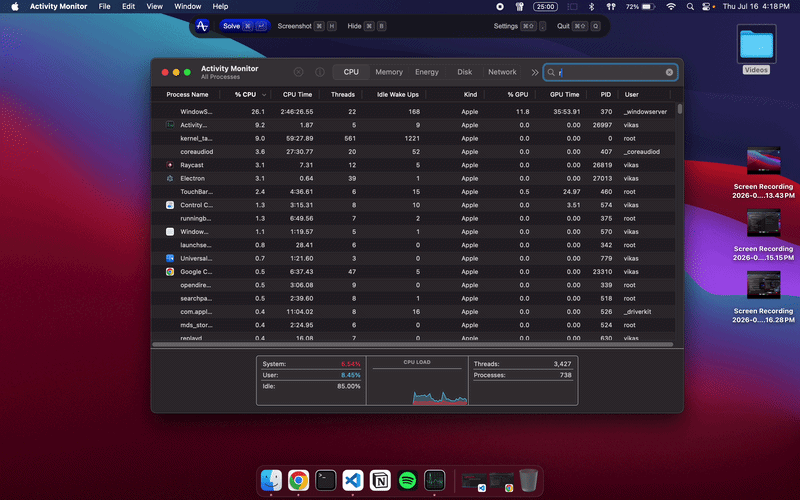Click the Activity Monitor process row icon
800x500 pixels.
(170, 125)
